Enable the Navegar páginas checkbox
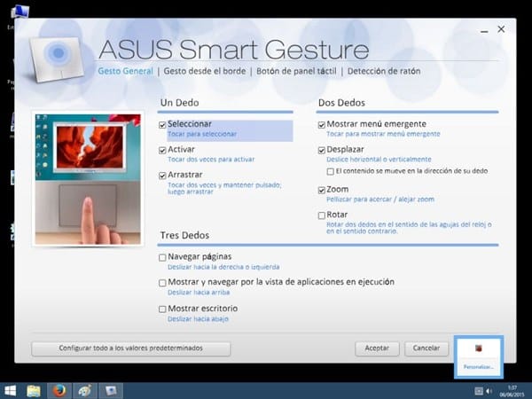 click(x=162, y=257)
